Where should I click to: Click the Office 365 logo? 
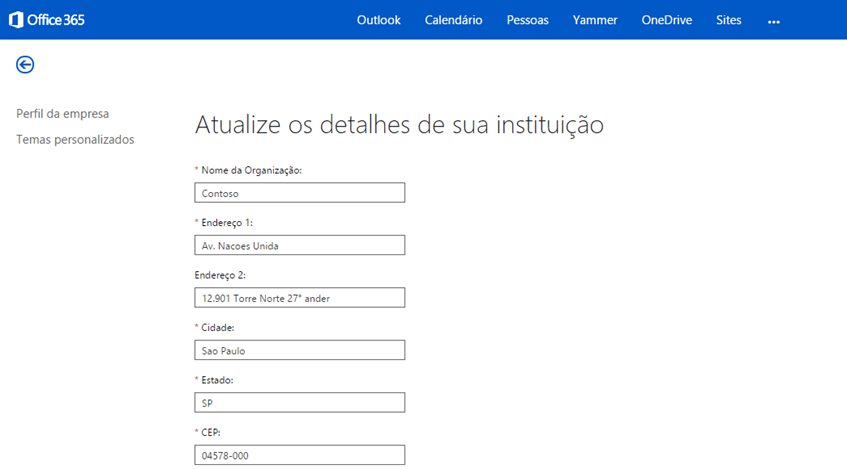click(47, 20)
